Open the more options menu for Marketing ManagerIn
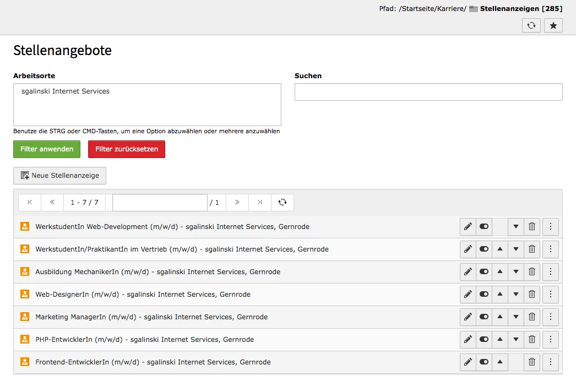The height and width of the screenshot is (392, 576). pos(550,317)
